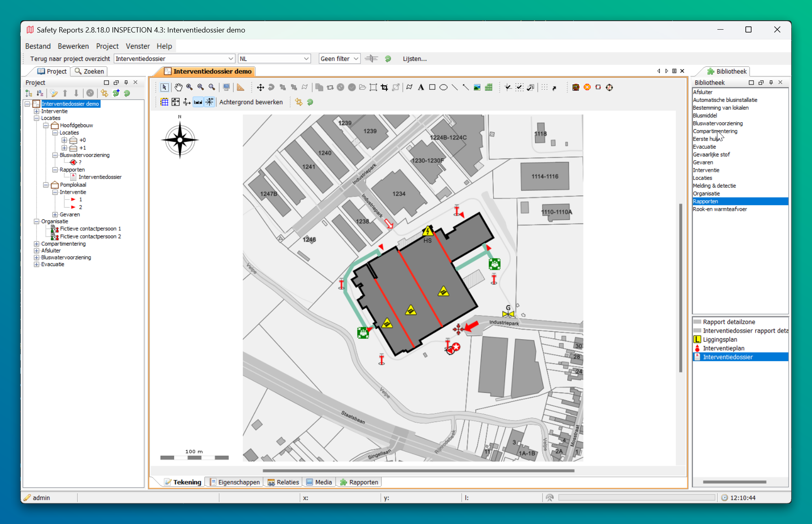The width and height of the screenshot is (812, 524).
Task: Choose the ellipse drawing tool
Action: [443, 87]
